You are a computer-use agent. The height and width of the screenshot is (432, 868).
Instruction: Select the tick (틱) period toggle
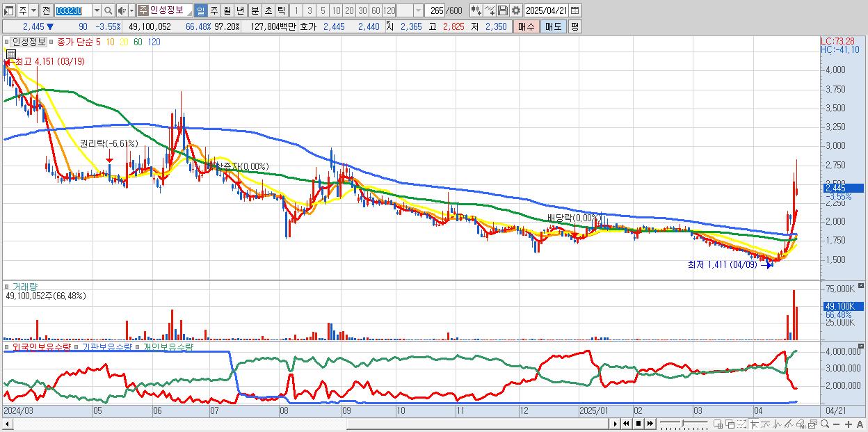281,10
